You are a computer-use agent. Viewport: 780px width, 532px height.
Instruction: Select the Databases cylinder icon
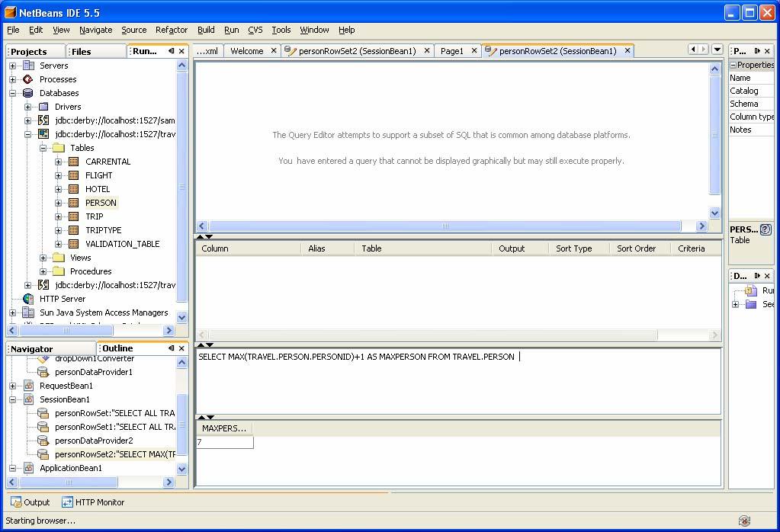pos(28,93)
